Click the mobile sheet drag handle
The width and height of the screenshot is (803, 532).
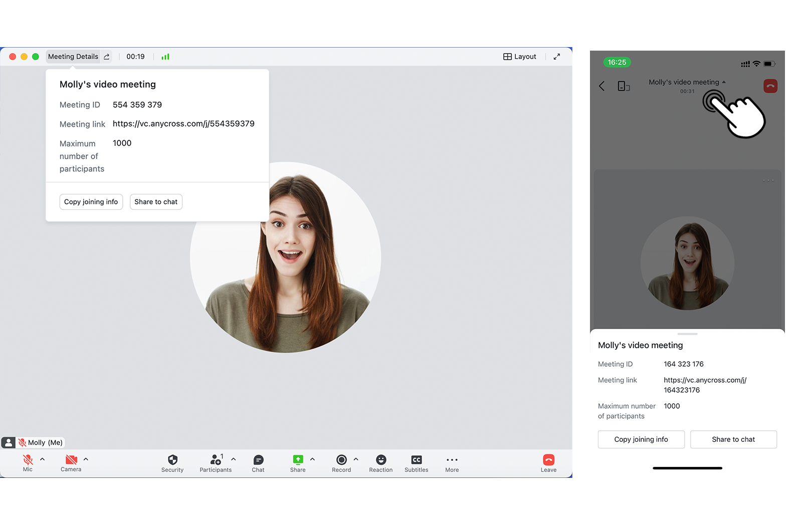coord(687,334)
